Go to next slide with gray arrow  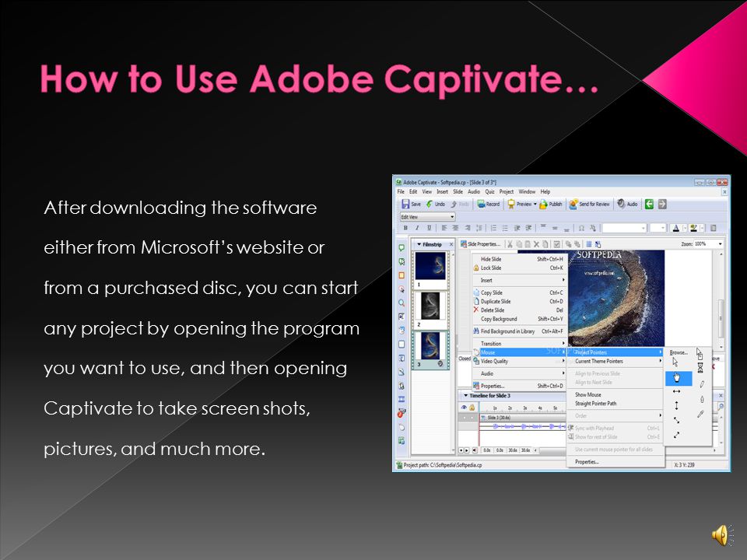662,204
